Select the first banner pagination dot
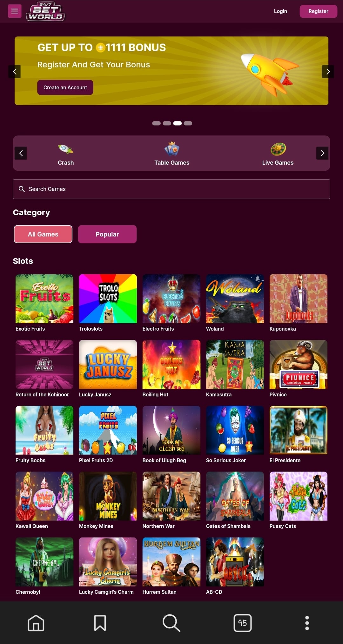The image size is (343, 644). tap(156, 123)
